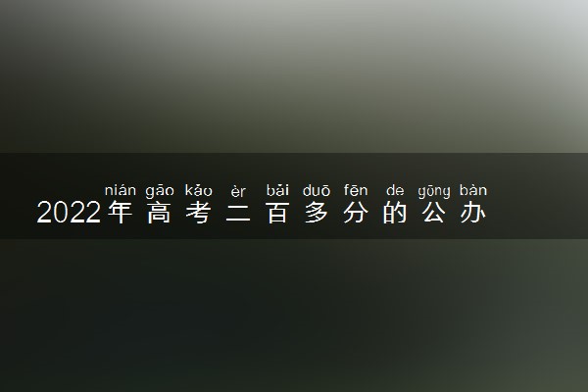Click the Chinese character 年

120,213
